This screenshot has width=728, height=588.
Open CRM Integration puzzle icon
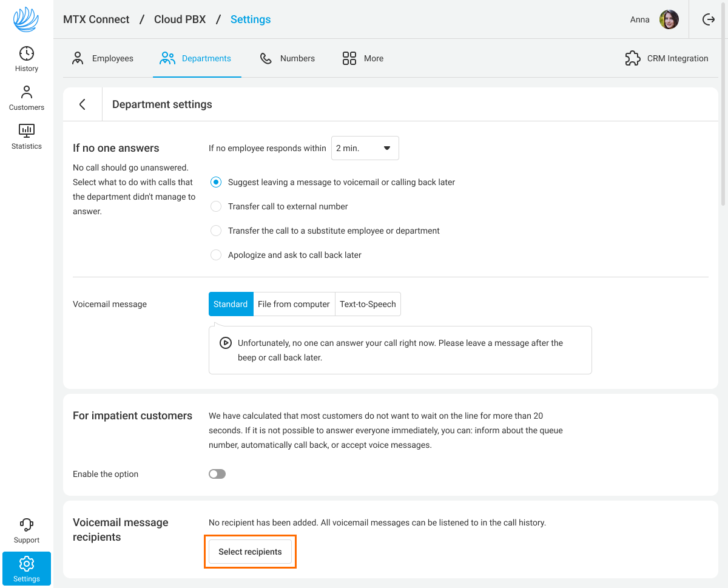coord(633,58)
